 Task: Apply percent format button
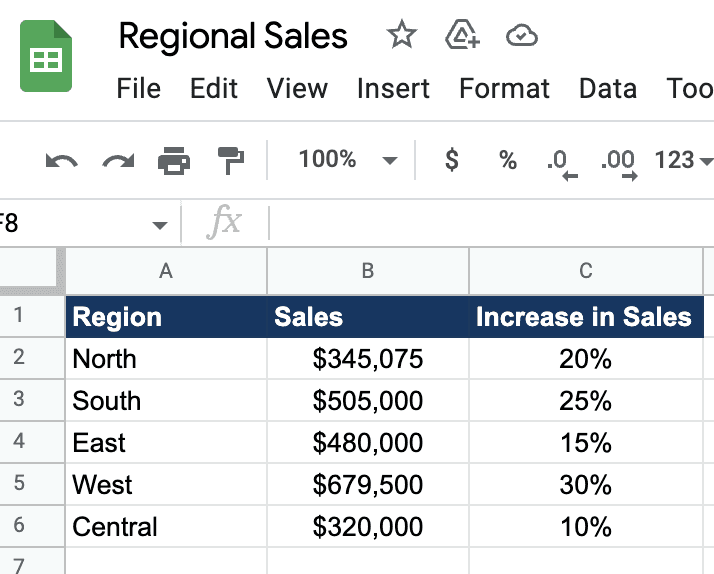pos(508,160)
